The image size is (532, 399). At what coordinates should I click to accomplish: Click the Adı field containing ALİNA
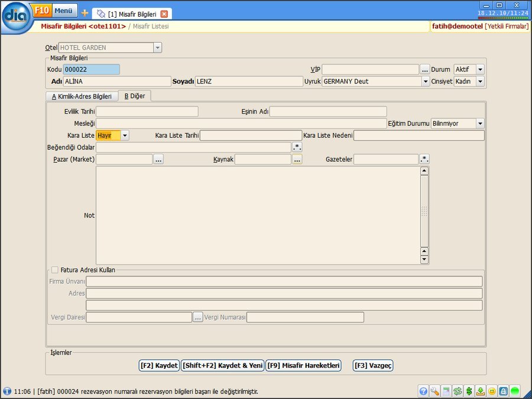click(x=117, y=82)
